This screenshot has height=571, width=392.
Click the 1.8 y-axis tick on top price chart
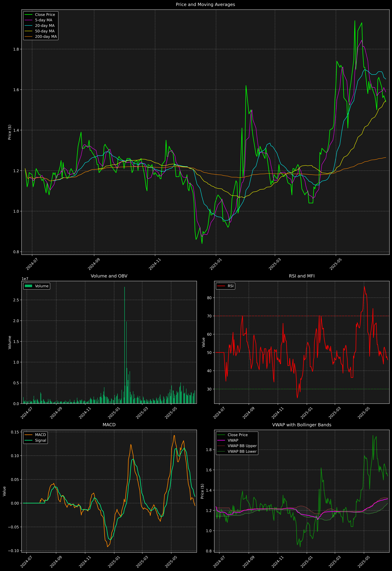pos(16,49)
